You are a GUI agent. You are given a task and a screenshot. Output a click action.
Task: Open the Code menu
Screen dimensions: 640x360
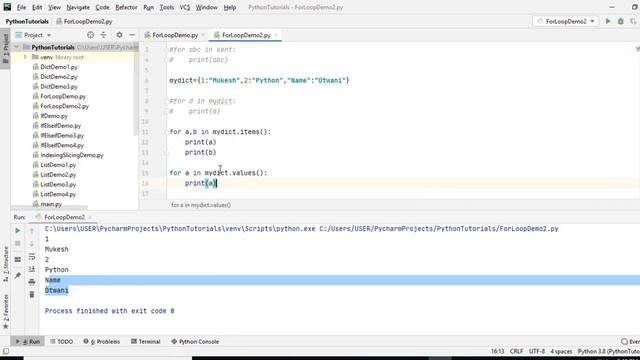[x=102, y=7]
